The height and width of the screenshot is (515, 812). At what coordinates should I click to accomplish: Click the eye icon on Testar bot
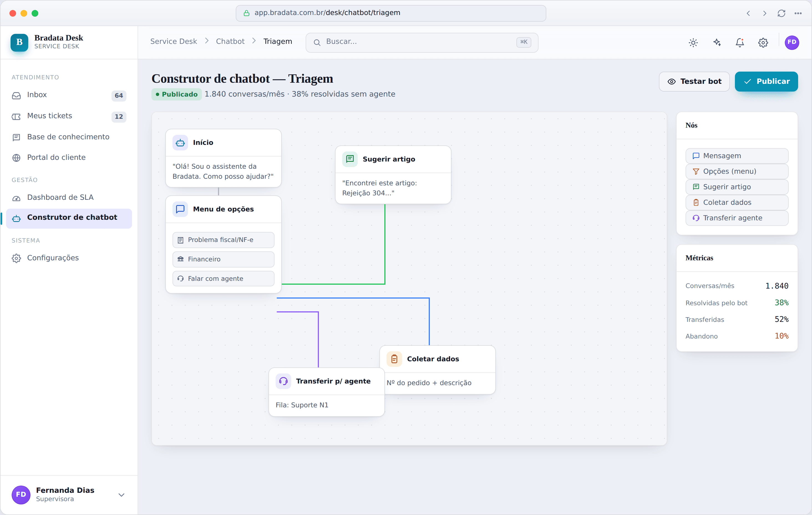point(671,82)
